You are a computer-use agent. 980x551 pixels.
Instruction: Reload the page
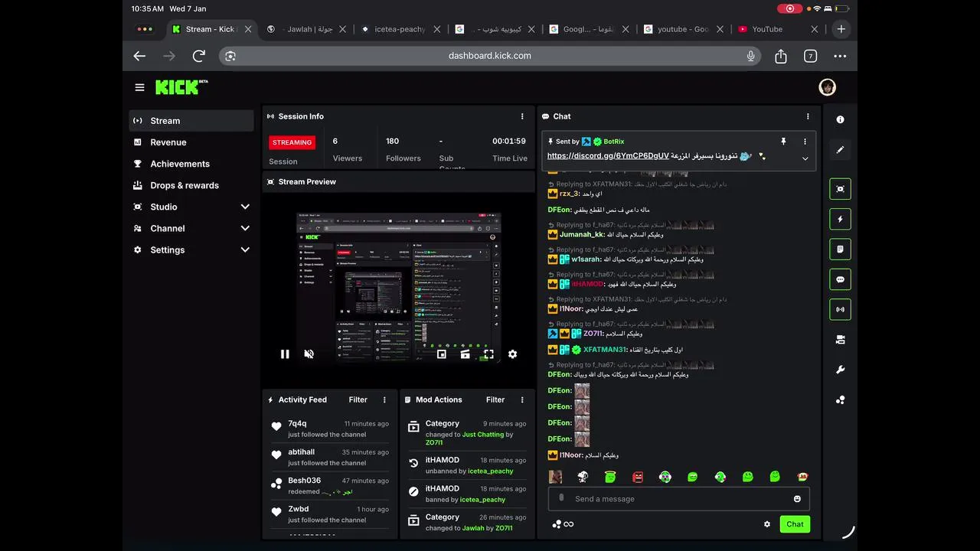coord(199,56)
